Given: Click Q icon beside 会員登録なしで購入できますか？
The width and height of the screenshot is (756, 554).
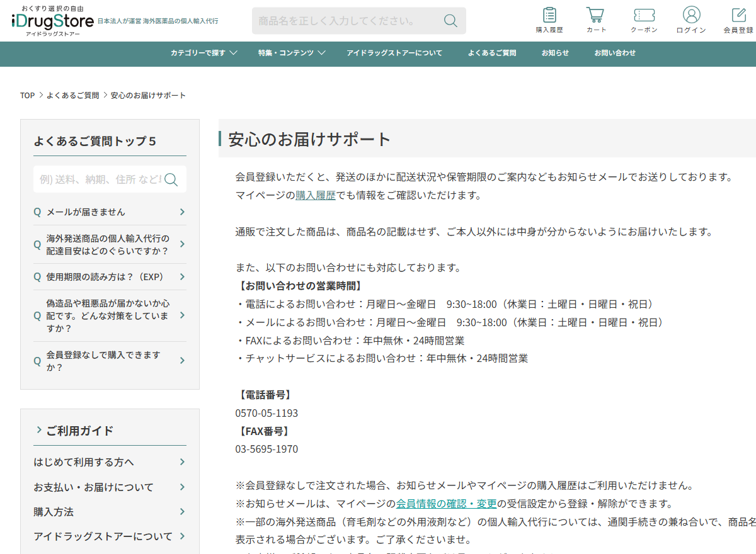Looking at the screenshot, I should (x=37, y=361).
